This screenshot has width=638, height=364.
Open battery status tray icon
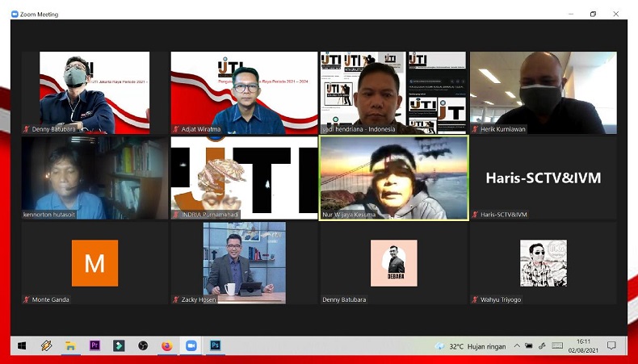point(528,346)
